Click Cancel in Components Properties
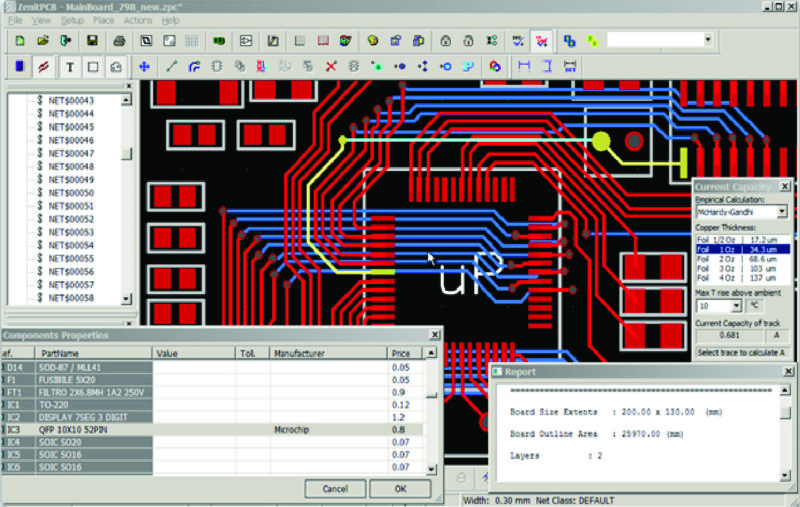This screenshot has height=507, width=800. point(334,489)
